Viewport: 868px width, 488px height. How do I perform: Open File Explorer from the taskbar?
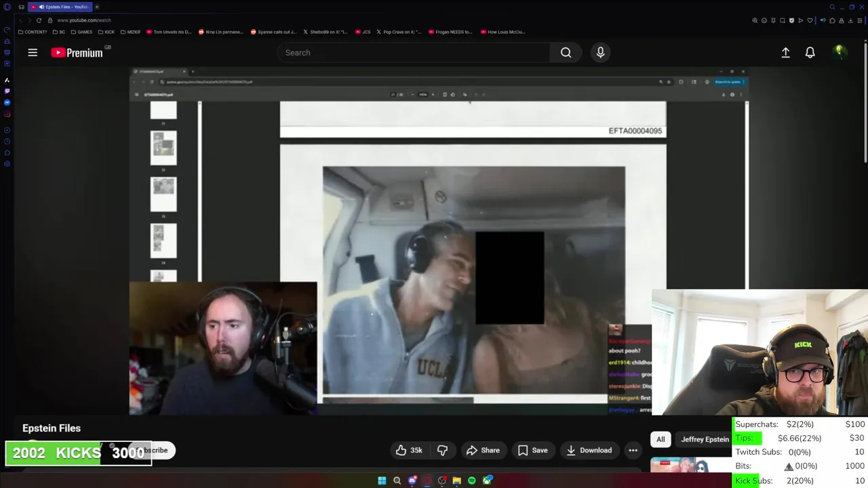point(457,481)
